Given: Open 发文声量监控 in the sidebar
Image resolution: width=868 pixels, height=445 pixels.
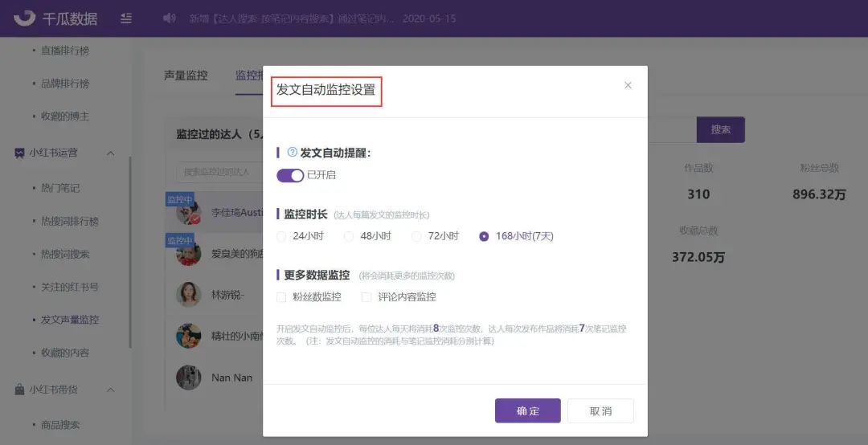Looking at the screenshot, I should click(x=70, y=320).
